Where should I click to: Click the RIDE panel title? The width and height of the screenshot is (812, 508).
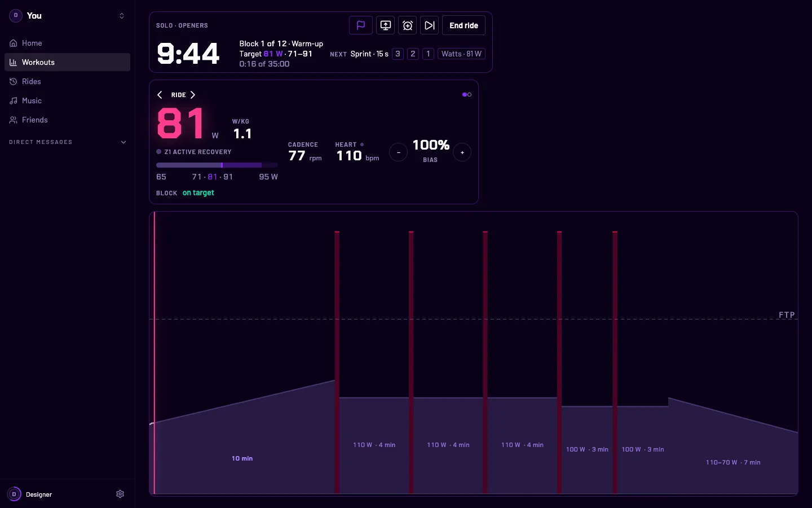(179, 95)
